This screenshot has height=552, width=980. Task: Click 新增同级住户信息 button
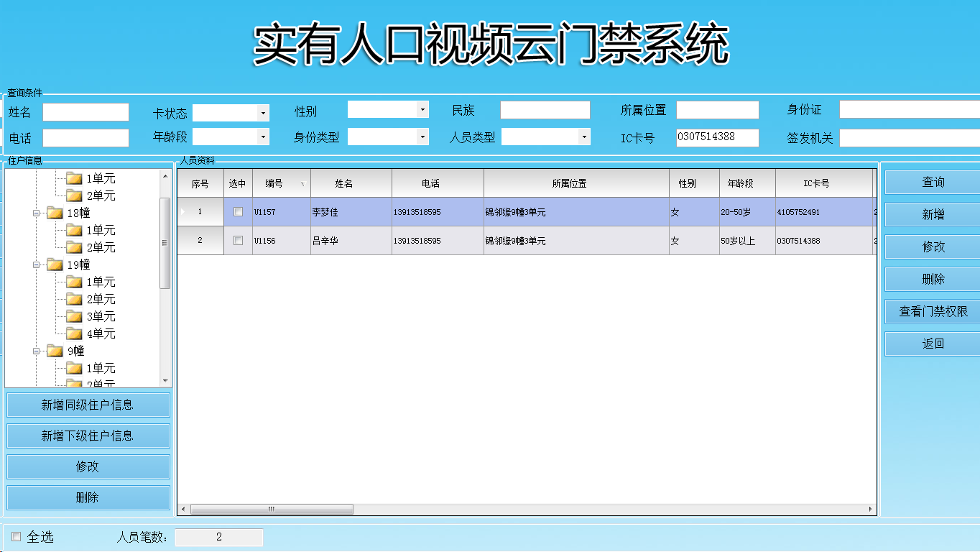(x=88, y=405)
